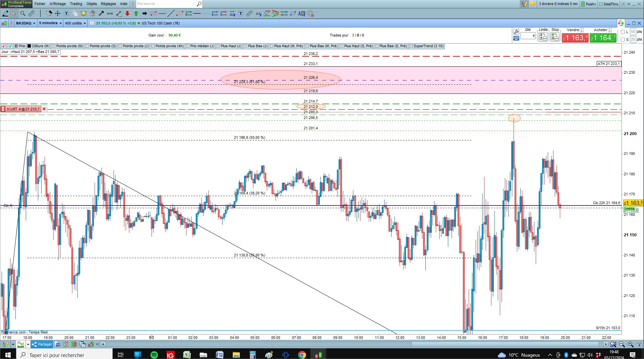Tick the L 50 pts checkbox
Image resolution: width=644 pixels, height=359 pixels.
point(623,32)
